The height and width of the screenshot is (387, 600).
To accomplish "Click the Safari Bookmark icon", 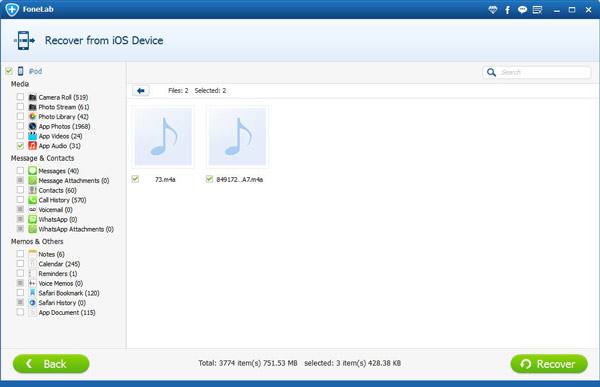I will click(33, 293).
